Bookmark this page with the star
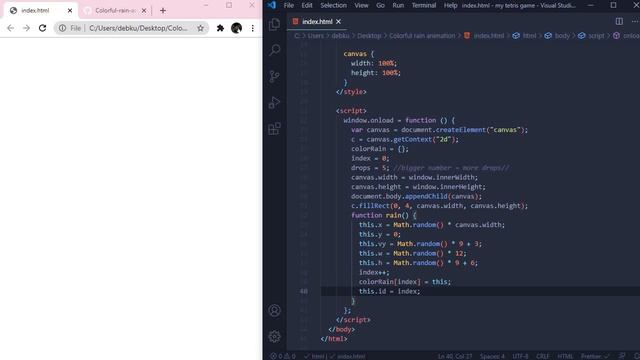Viewport: 640px width, 360px height. tap(200, 28)
